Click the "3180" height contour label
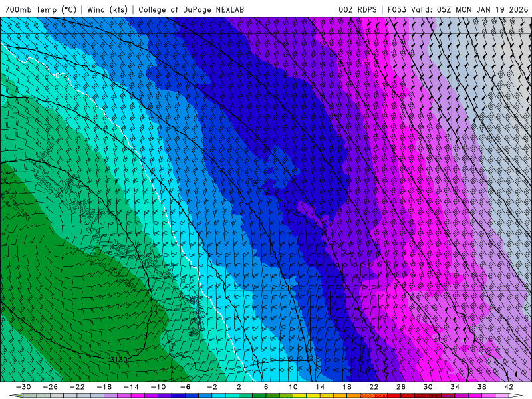Viewport: 532px width, 399px height. (x=119, y=360)
